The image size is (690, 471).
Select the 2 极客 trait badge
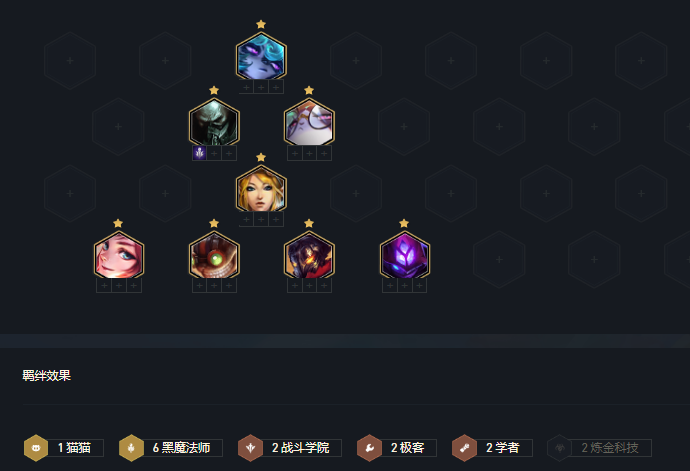[397, 448]
